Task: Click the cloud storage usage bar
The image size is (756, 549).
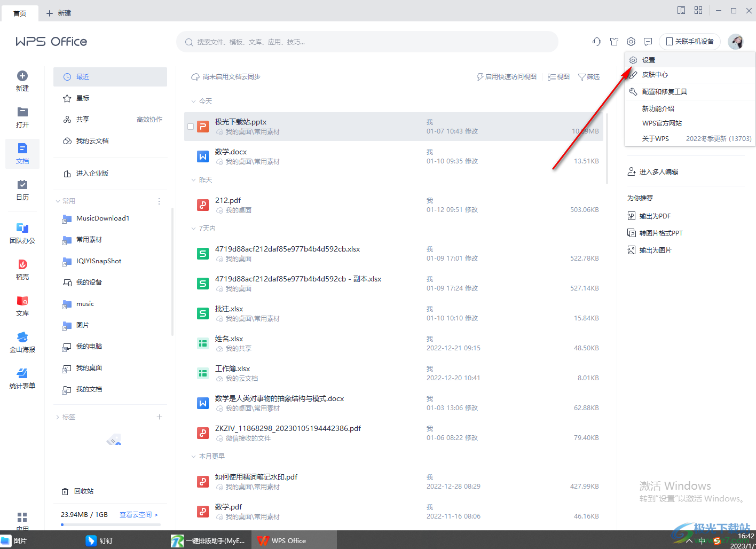Action: pos(111,524)
